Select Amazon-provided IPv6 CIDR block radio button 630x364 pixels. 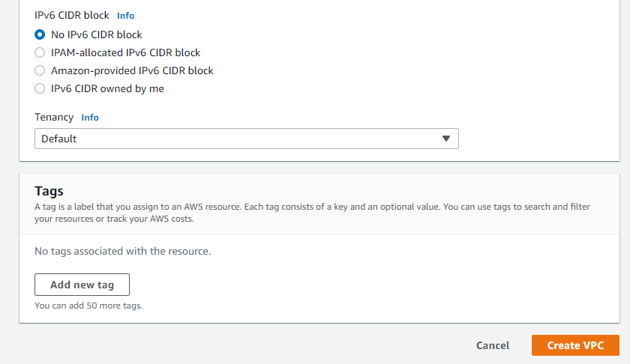pos(40,70)
